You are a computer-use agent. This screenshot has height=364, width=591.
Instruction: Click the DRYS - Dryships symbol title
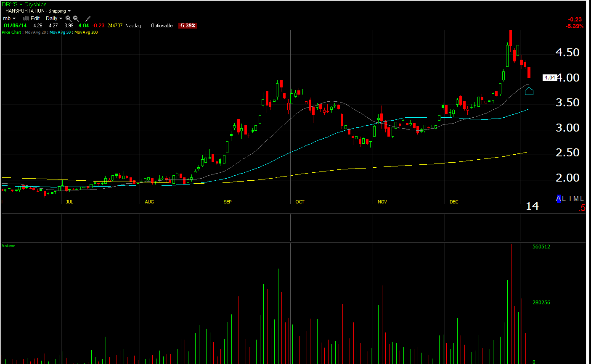tap(24, 4)
